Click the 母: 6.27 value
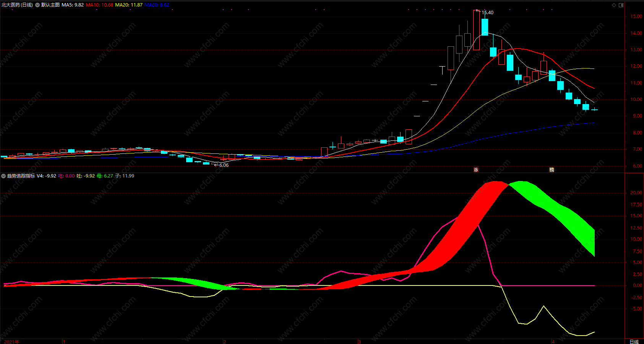Image resolution: width=644 pixels, height=344 pixels. click(x=105, y=176)
